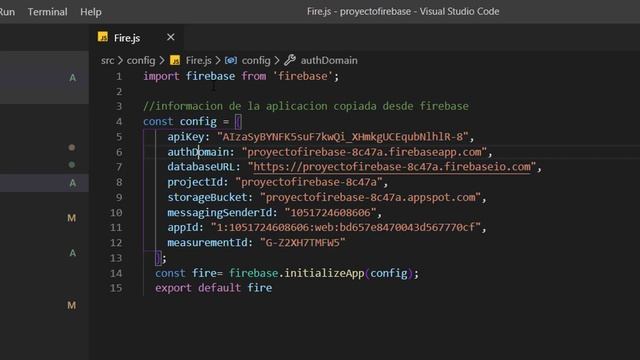
Task: Click the JS icon in the breadcrumb path
Action: click(175, 60)
